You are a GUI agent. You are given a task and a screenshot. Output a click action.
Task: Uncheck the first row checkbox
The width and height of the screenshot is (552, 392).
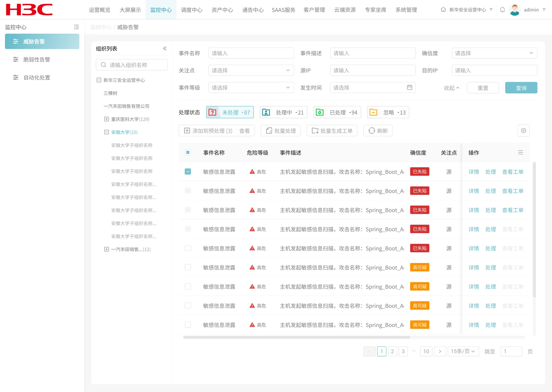[x=188, y=171]
